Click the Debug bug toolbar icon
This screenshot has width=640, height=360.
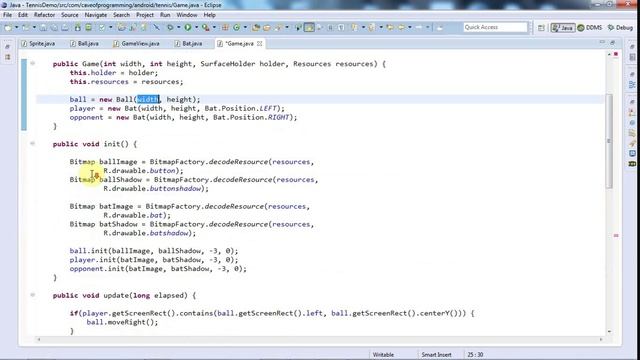click(170, 28)
